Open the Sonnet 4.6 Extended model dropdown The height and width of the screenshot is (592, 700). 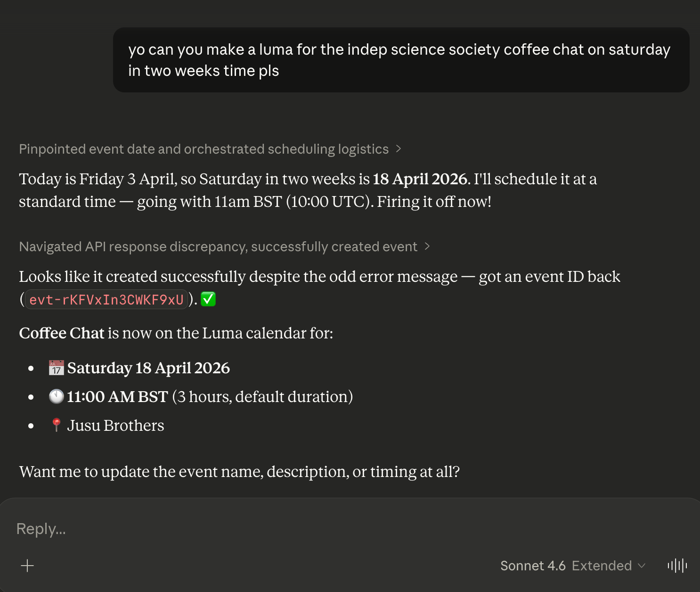[572, 566]
